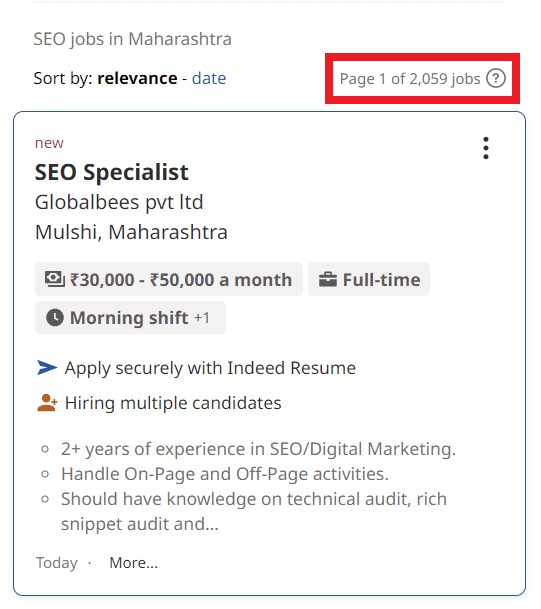Image resolution: width=541 pixels, height=609 pixels.
Task: Click the Today posting date text
Action: coord(57,563)
